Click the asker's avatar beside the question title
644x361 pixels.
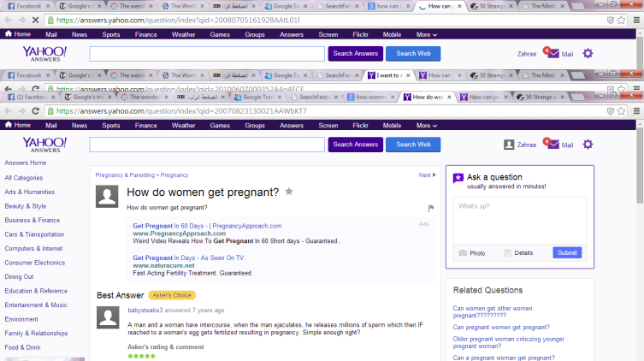click(107, 196)
